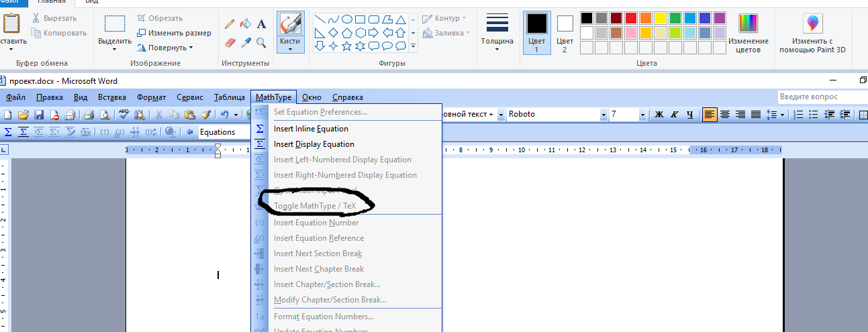Select the Magnifier tool
Viewport: 868px width, 332px height.
point(261,42)
